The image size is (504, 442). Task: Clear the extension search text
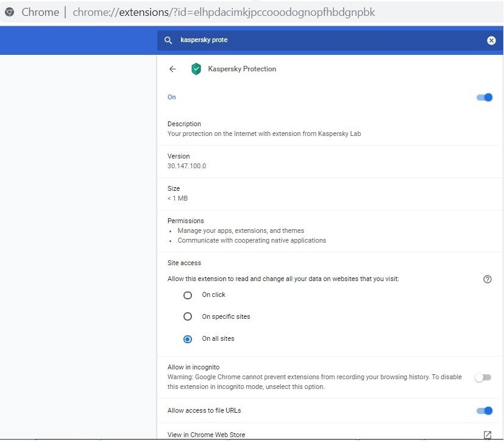tap(491, 40)
